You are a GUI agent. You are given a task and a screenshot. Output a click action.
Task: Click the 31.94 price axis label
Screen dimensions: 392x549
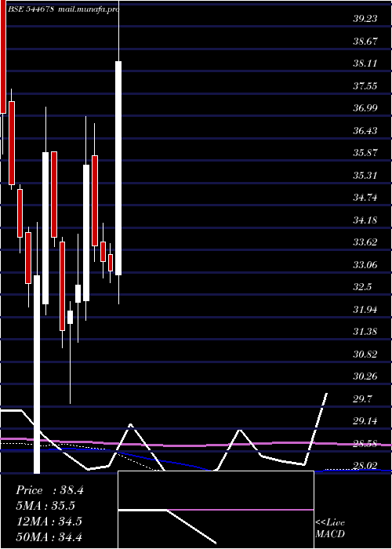(x=365, y=309)
